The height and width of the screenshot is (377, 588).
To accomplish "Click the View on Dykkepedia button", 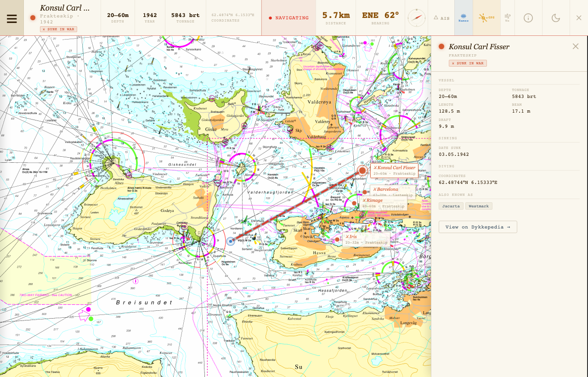I will click(x=478, y=227).
